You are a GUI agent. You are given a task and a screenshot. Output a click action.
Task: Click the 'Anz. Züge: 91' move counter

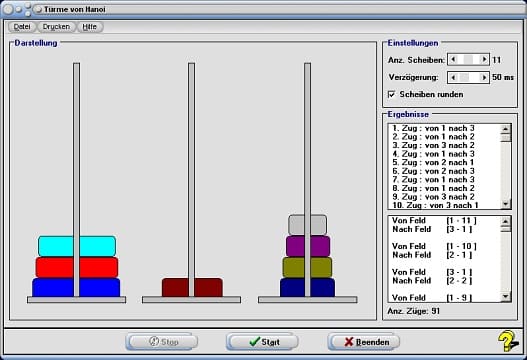[414, 311]
